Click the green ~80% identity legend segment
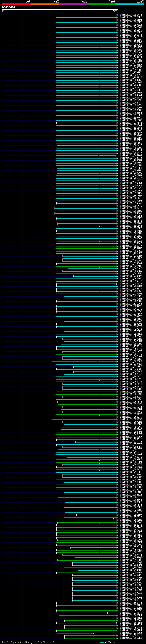This screenshot has height=644, width=146. (101, 4)
